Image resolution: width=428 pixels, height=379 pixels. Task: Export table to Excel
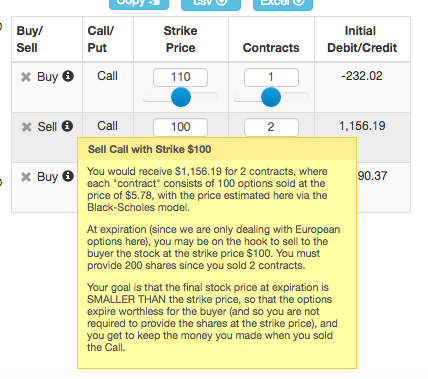[283, 3]
